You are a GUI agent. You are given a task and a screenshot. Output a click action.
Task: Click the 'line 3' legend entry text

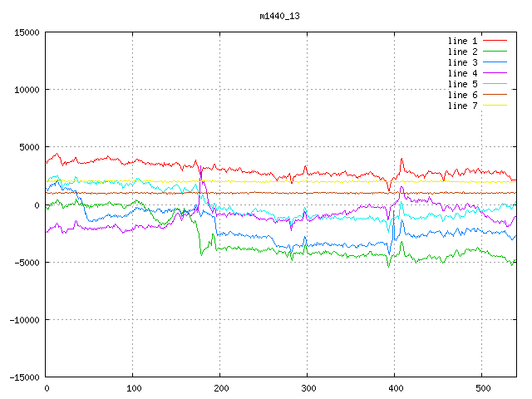[x=463, y=62]
